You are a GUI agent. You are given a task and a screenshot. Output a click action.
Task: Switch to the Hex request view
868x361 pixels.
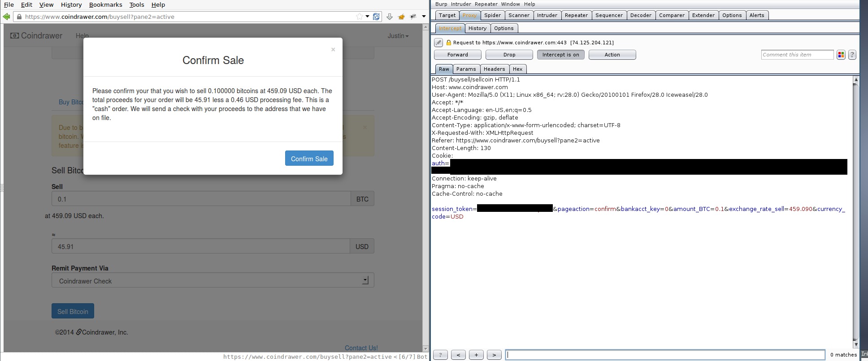tap(518, 69)
